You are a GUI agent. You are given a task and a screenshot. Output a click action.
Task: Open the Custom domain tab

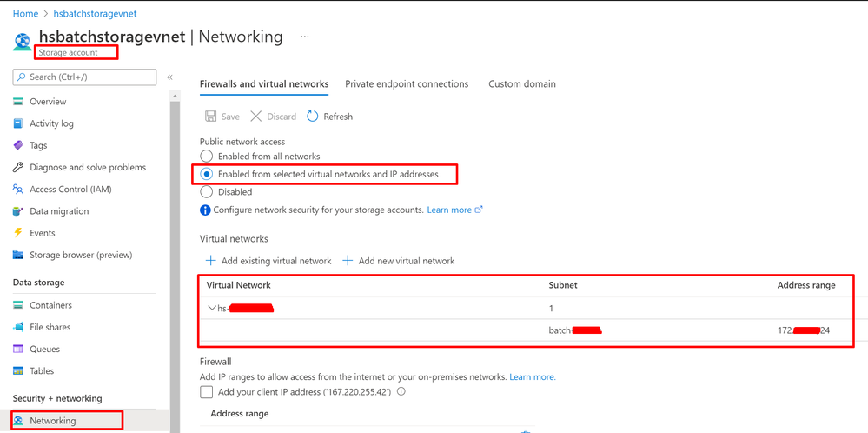(x=522, y=84)
